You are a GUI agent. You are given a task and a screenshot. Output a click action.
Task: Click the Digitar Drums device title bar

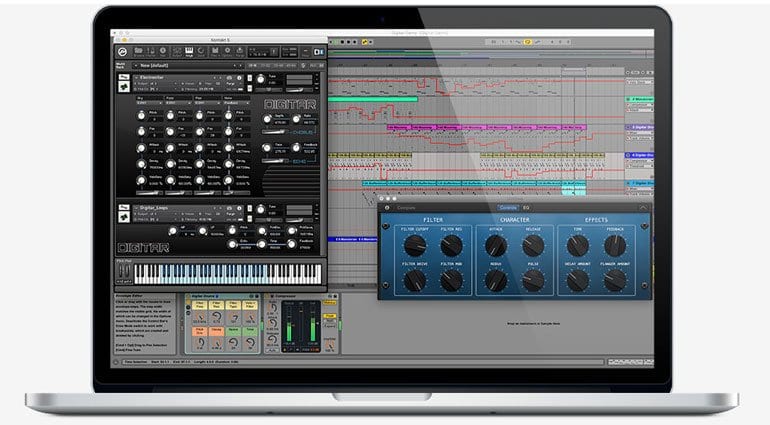(223, 296)
